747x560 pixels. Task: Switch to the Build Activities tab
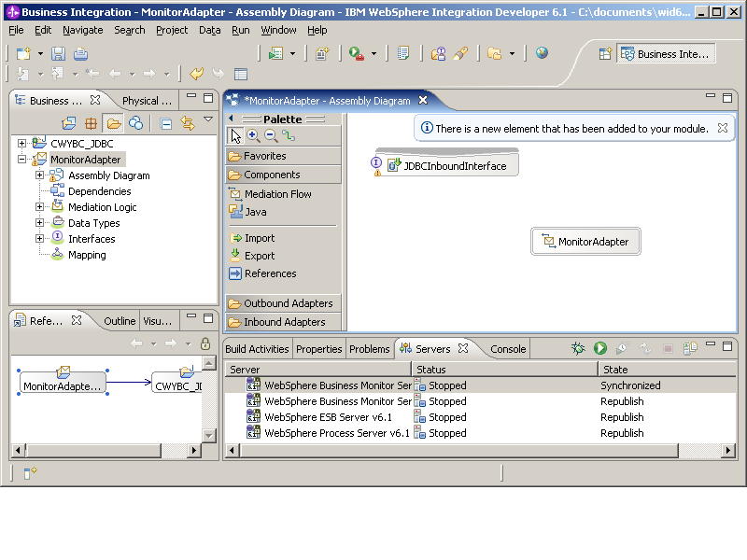(x=257, y=349)
